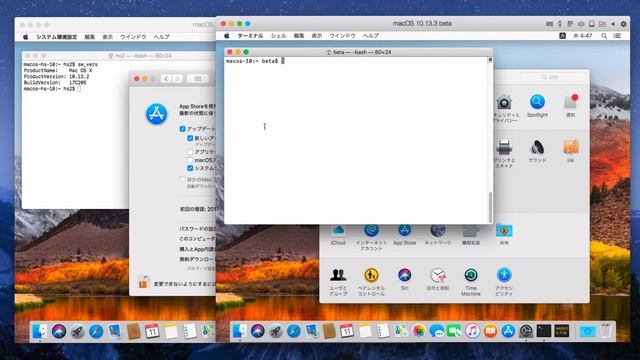Viewport: 640px width, 360px height.
Task: Click the App Store logo in left preference pane
Action: tap(156, 114)
